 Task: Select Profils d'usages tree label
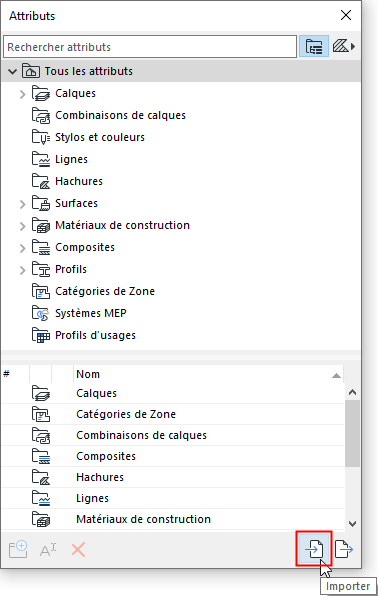(x=95, y=335)
